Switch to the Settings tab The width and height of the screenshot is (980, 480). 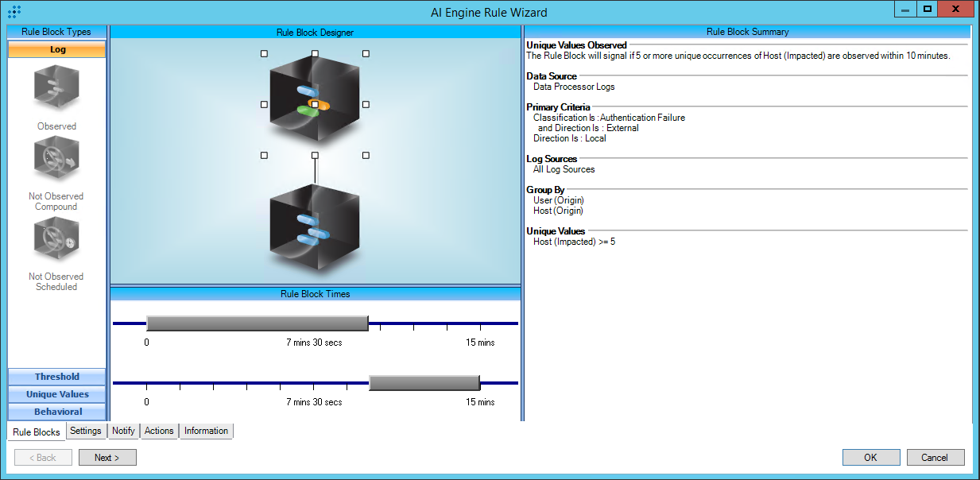(x=85, y=431)
